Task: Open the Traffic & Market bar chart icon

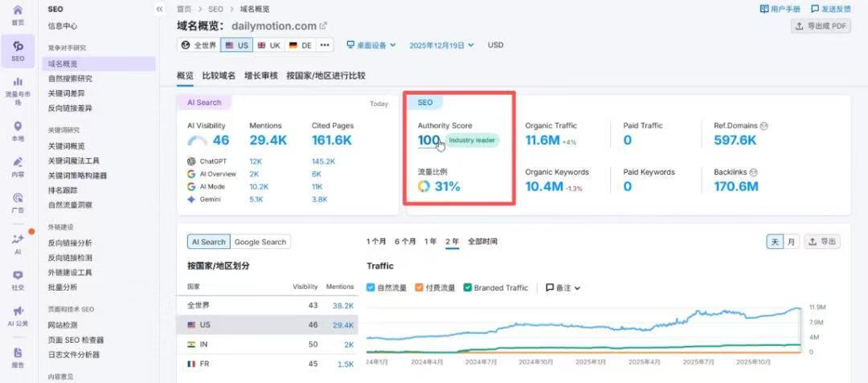Action: 18,82
